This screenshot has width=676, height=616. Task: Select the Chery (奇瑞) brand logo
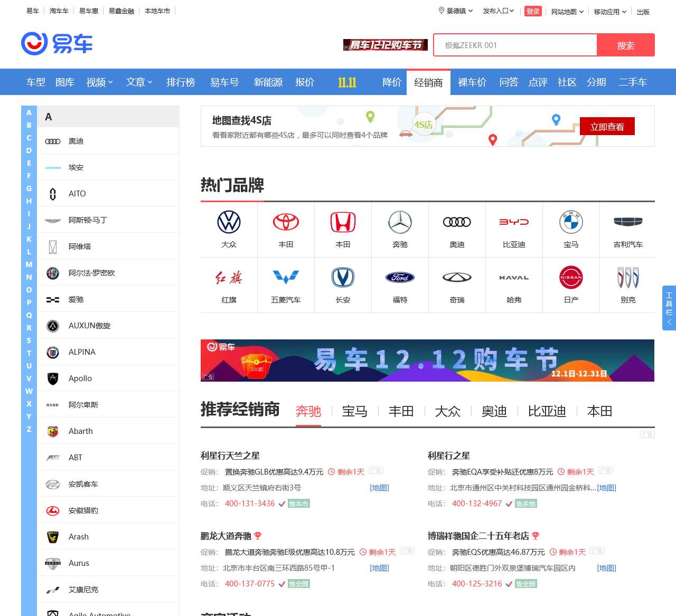[x=457, y=278]
